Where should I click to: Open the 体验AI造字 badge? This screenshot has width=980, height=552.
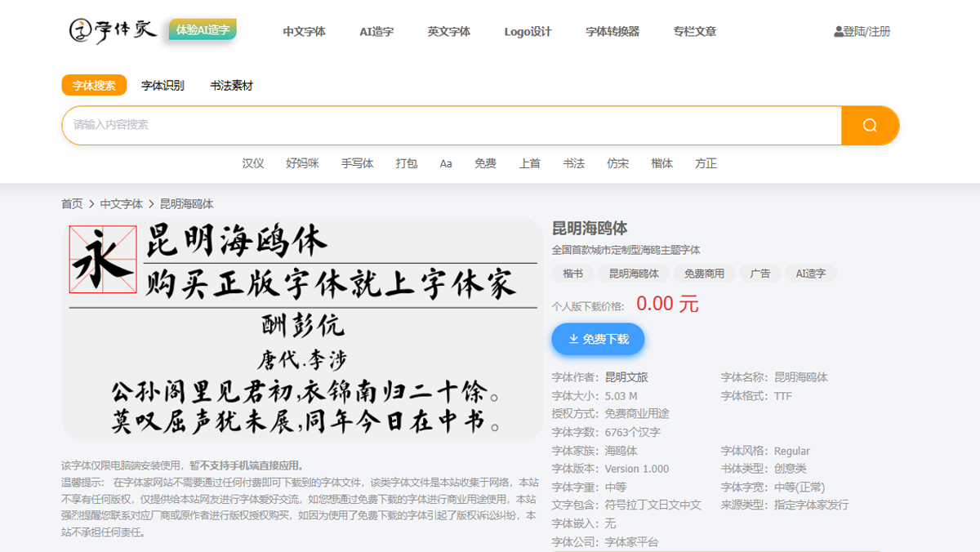[203, 30]
